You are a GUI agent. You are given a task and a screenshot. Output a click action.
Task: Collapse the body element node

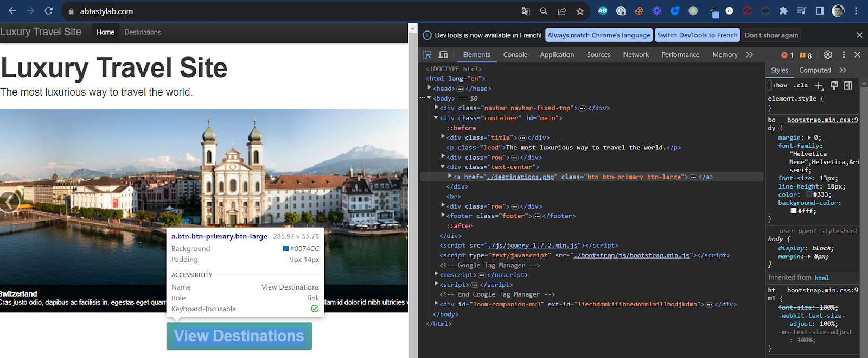tap(429, 98)
